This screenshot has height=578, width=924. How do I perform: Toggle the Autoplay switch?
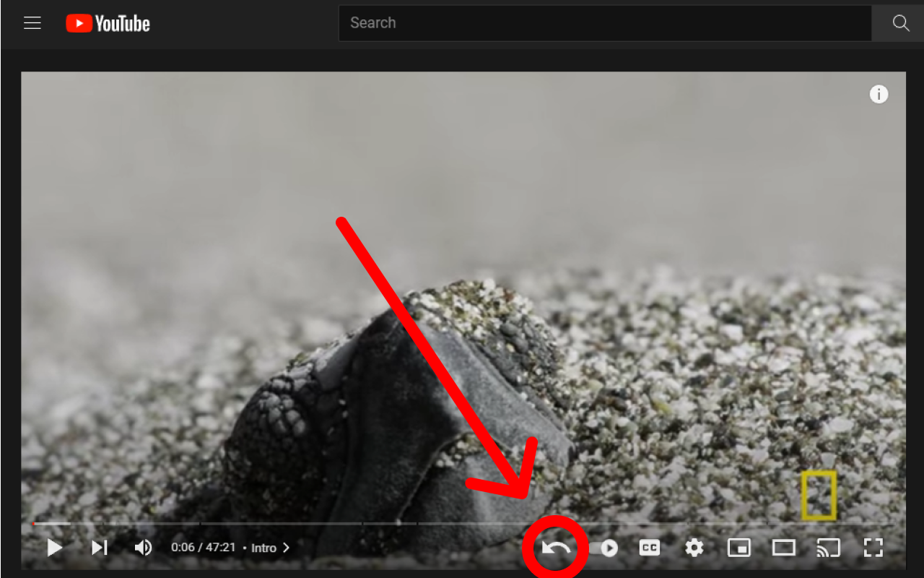coord(608,548)
